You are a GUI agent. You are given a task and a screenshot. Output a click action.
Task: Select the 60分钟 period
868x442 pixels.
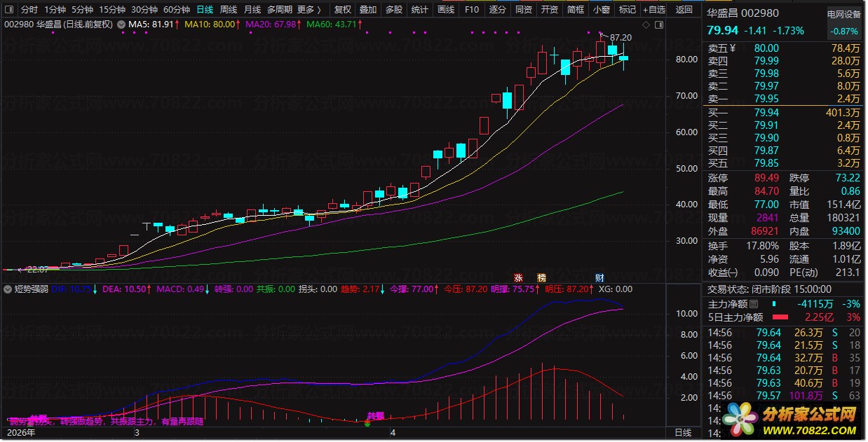click(x=177, y=10)
